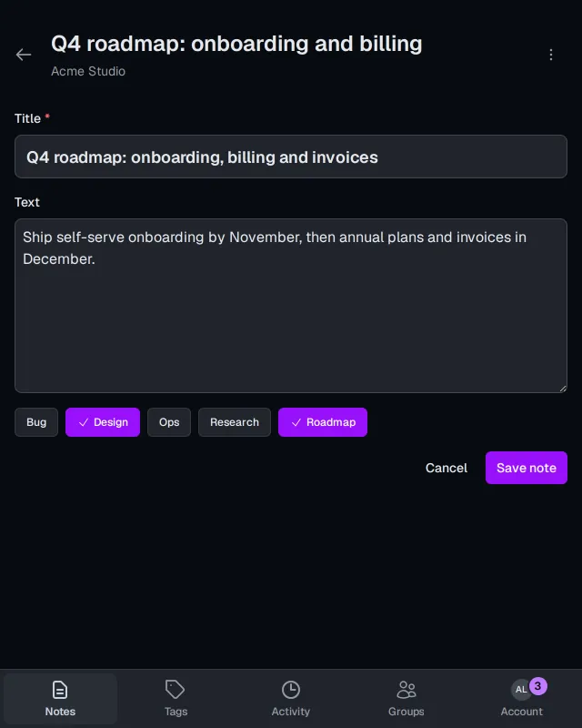Cancel editing the note
The image size is (582, 728).
[447, 468]
